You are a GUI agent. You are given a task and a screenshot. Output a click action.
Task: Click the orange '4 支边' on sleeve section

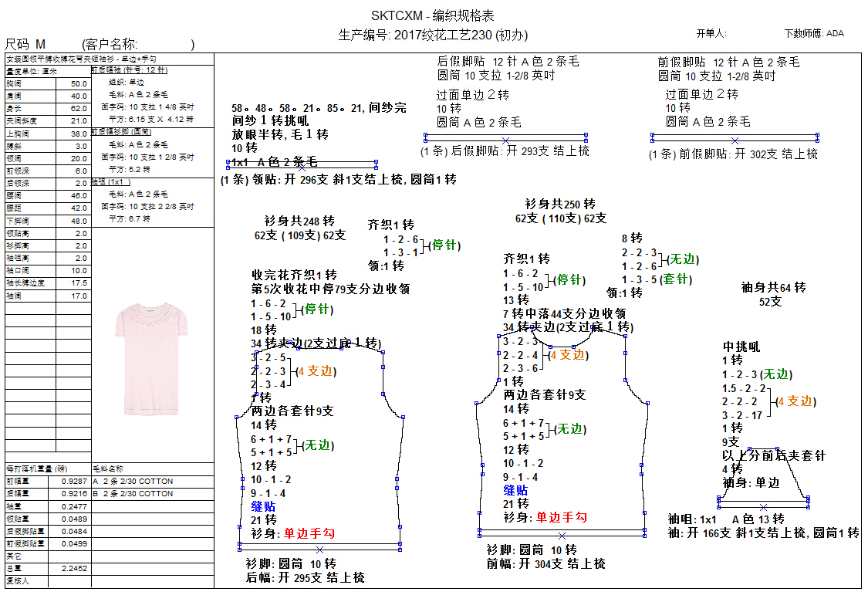795,401
